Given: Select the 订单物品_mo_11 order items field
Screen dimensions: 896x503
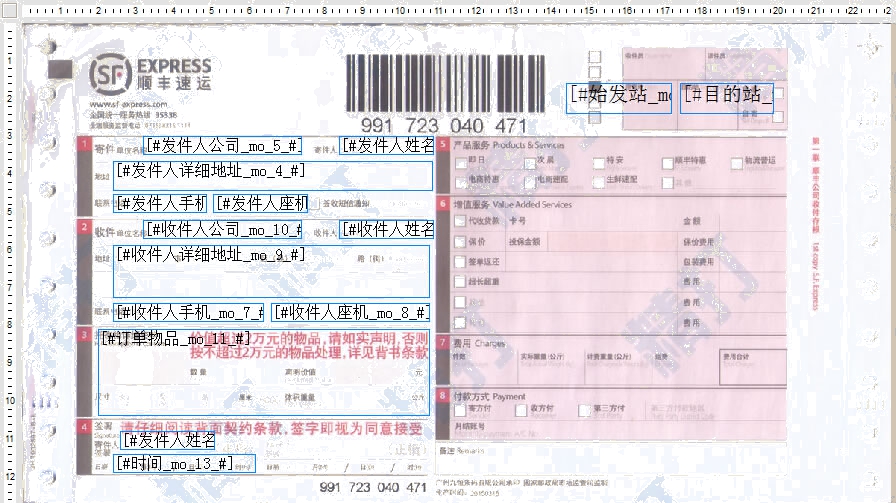Looking at the screenshot, I should tap(263, 372).
